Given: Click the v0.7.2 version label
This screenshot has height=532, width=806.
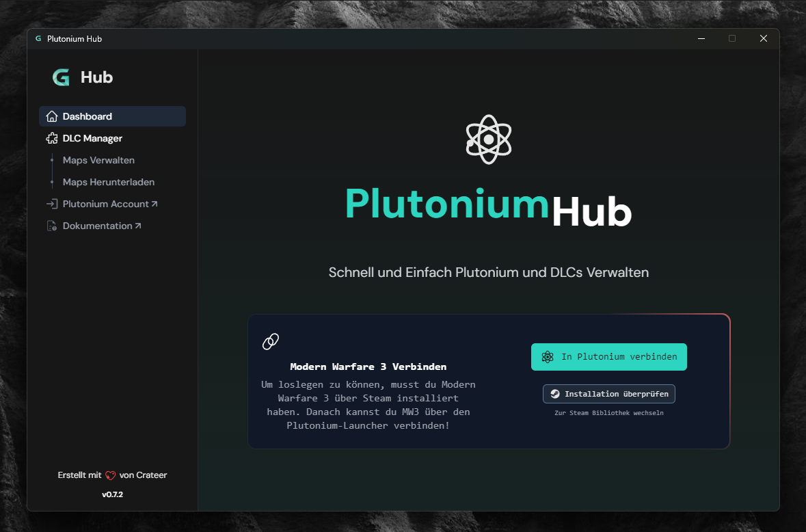Looking at the screenshot, I should (112, 494).
